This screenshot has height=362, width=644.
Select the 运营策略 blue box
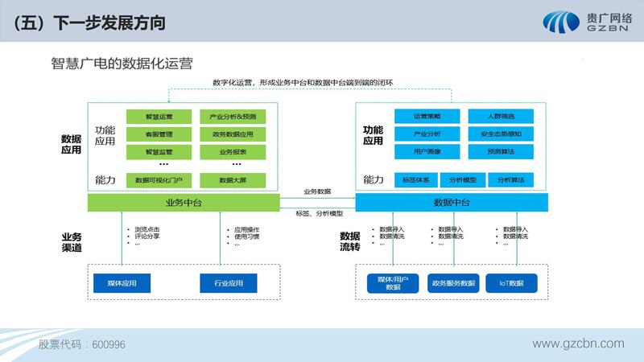click(x=427, y=117)
